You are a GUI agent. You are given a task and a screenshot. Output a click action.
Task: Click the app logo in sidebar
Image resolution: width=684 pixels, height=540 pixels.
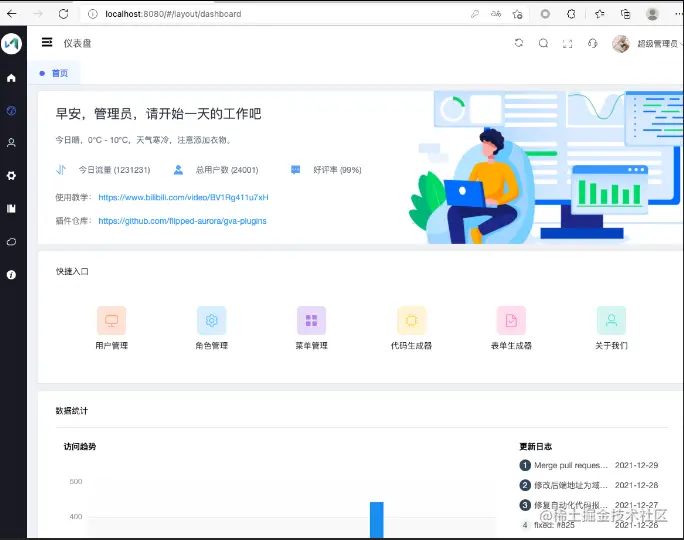click(x=11, y=43)
